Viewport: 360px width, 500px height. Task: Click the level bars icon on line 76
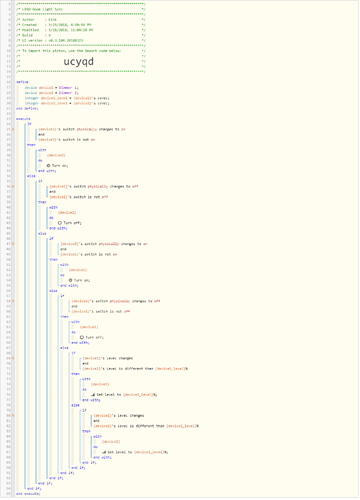point(93,395)
